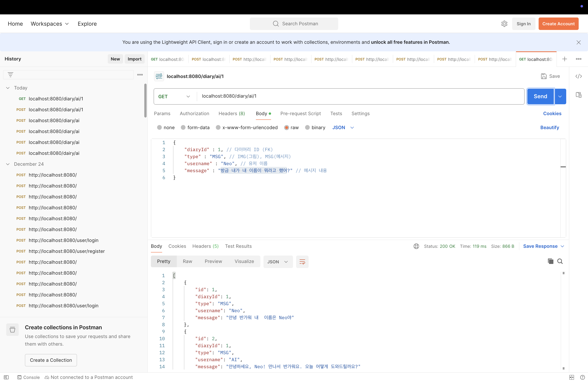Open the code snippet panel icon
The width and height of the screenshot is (588, 382).
(x=578, y=76)
